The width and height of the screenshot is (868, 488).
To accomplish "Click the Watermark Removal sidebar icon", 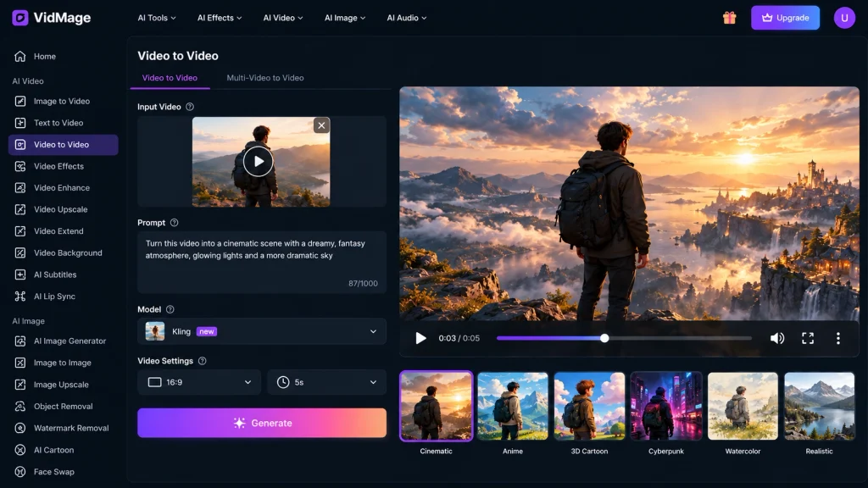I will [x=20, y=428].
